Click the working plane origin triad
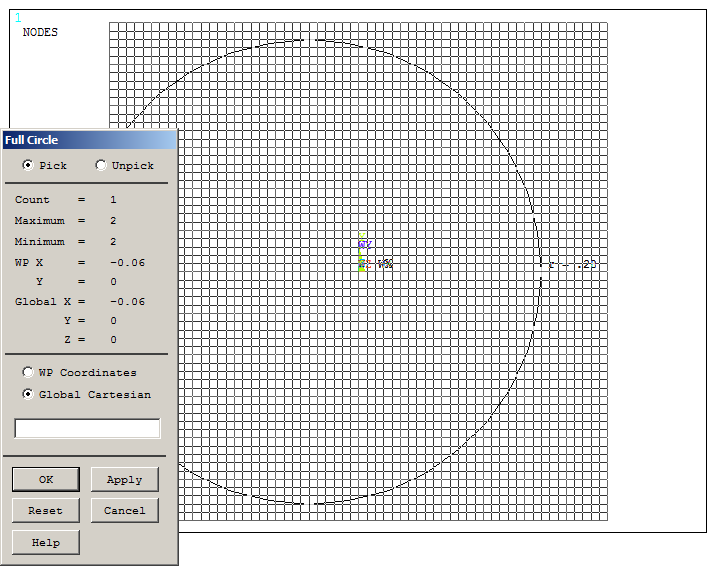 [364, 264]
